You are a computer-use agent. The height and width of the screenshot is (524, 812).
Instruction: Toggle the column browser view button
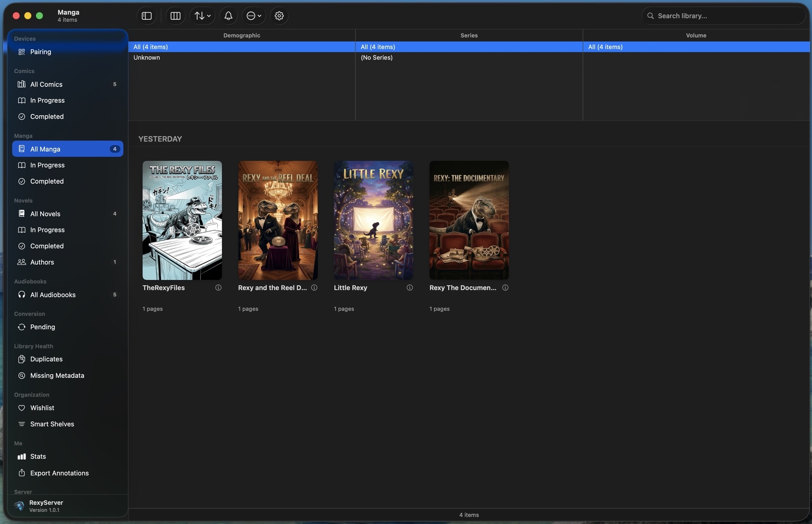[175, 16]
